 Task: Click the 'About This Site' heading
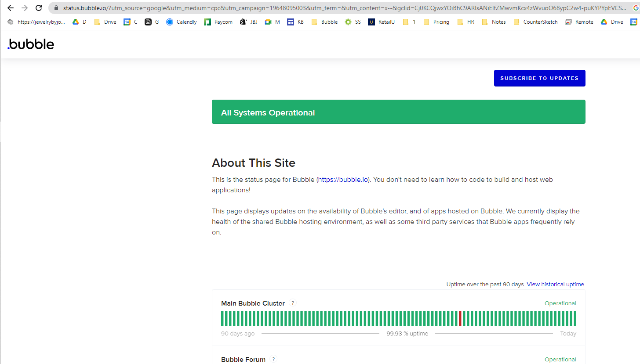tap(254, 163)
